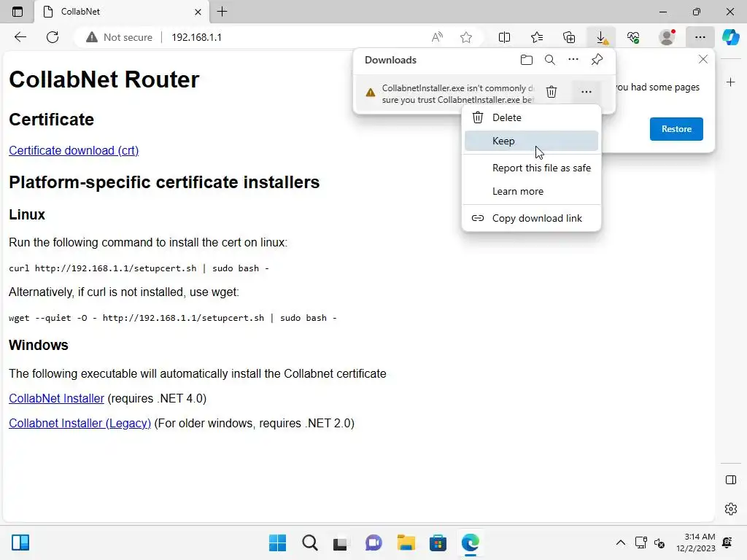Click the muted volume tray icon
The image size is (747, 560).
click(659, 542)
